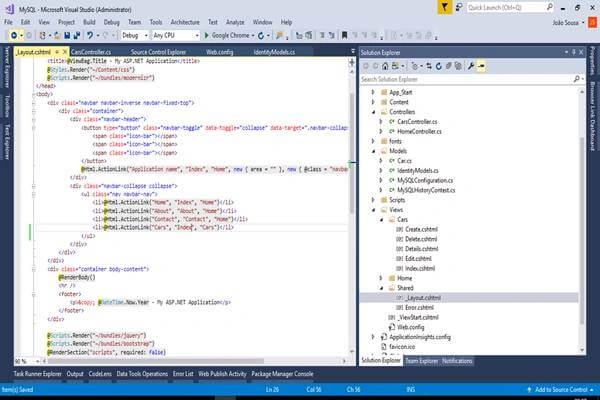Click the browser refresh icon beside Google Chrome
The height and width of the screenshot is (400, 600).
point(261,35)
